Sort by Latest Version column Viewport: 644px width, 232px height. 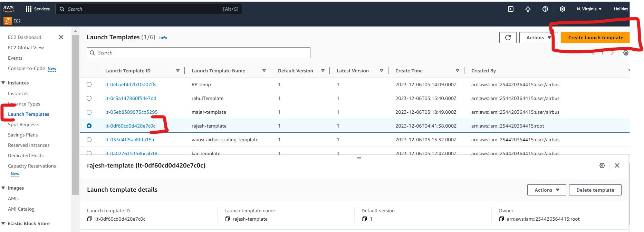point(382,71)
